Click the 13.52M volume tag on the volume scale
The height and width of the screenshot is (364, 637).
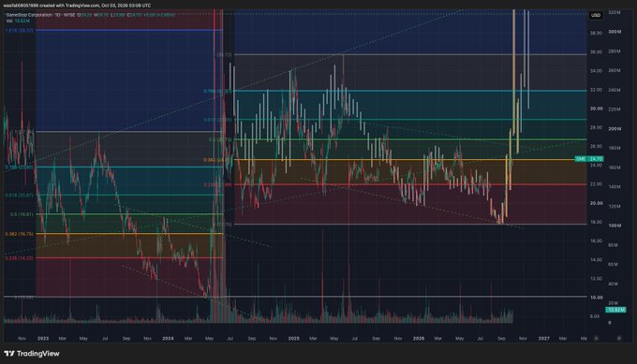(615, 310)
